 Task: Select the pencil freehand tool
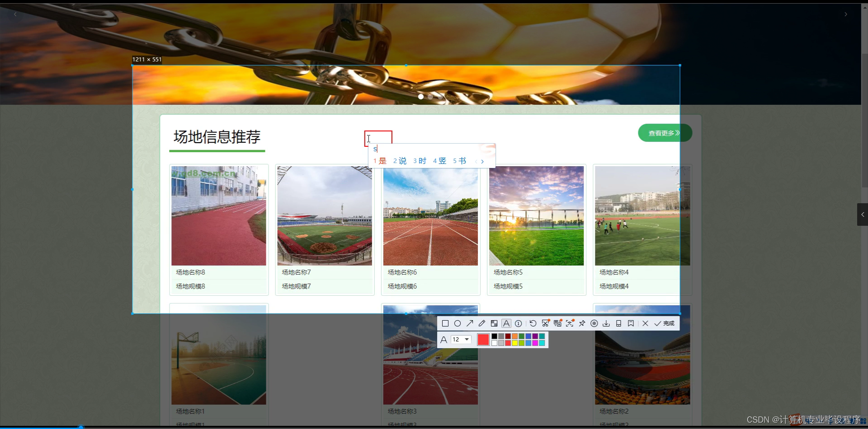pos(482,323)
